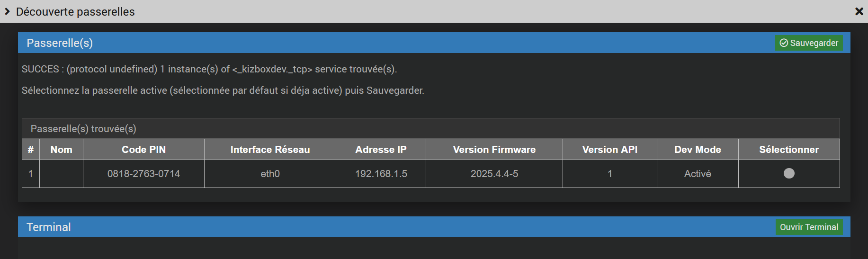Screen dimensions: 868x259
Task: Click the Activé dev mode cell
Action: (x=698, y=174)
